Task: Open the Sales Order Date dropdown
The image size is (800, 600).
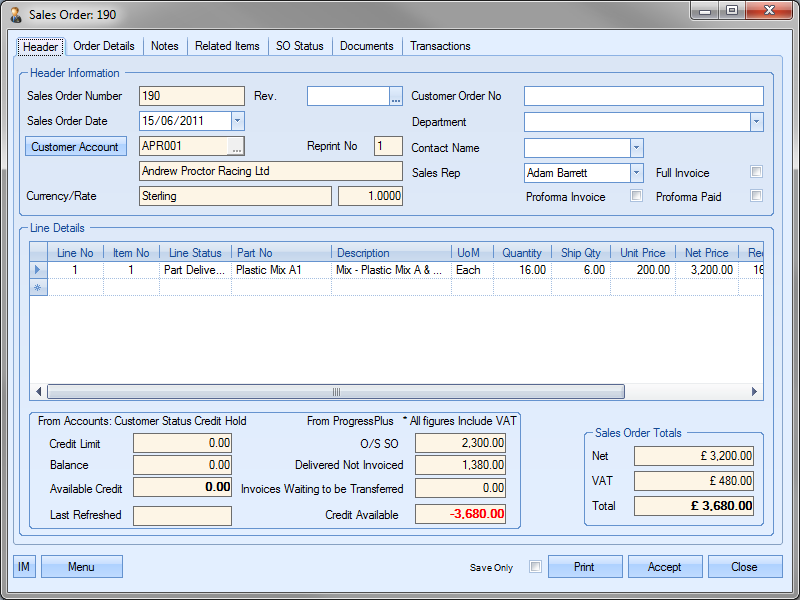Action: point(237,121)
